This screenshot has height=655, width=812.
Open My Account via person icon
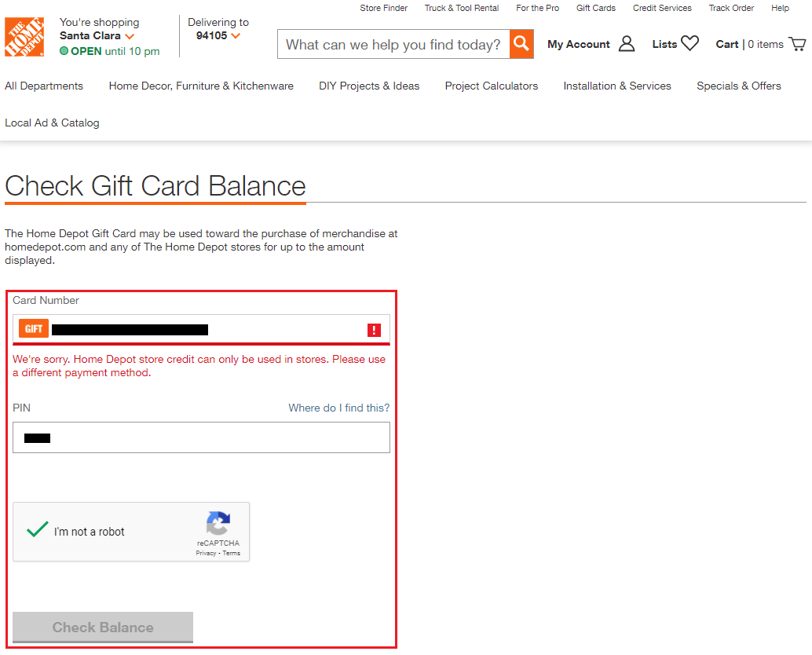pos(627,44)
